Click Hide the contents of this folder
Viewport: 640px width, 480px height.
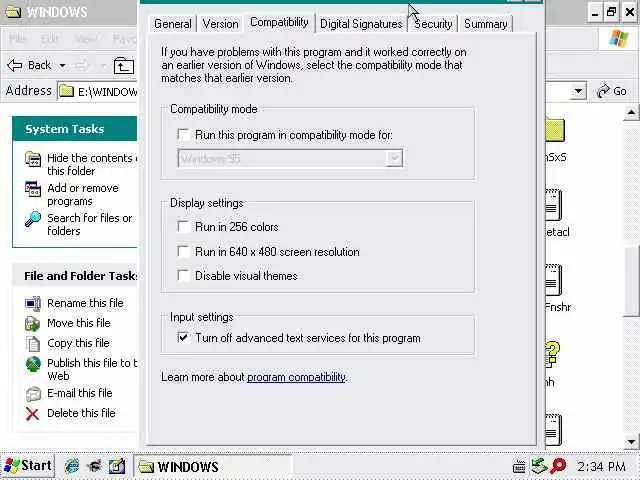91,164
